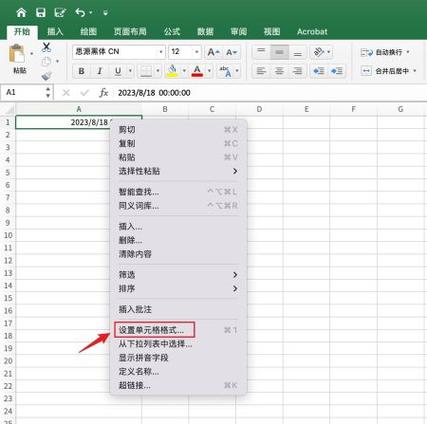Viewport: 427px width, 424px height.
Task: Increase font size with the larger A icon
Action: 213,52
